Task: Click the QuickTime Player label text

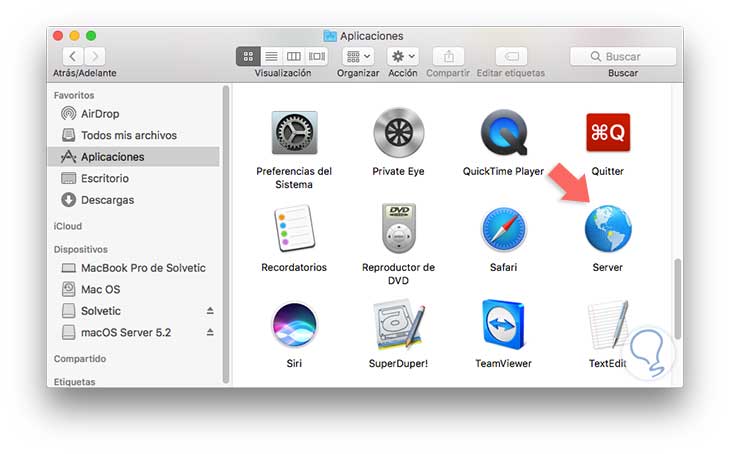Action: (x=503, y=171)
